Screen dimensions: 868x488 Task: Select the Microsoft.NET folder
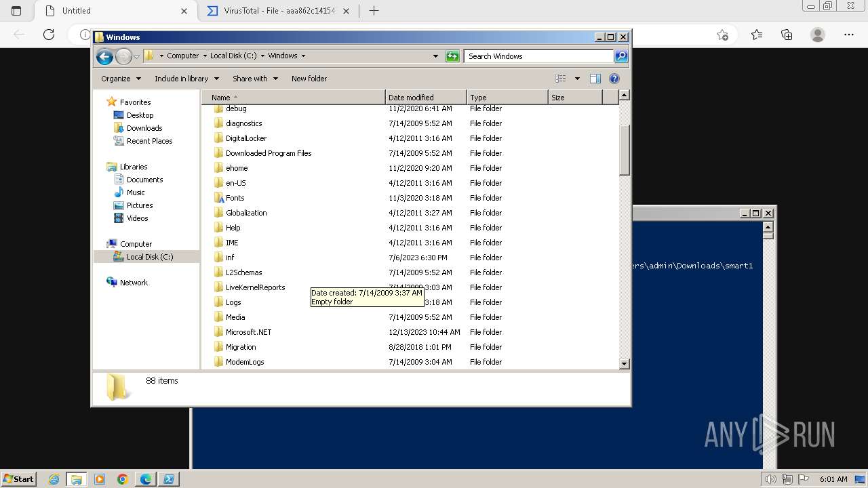pos(248,332)
